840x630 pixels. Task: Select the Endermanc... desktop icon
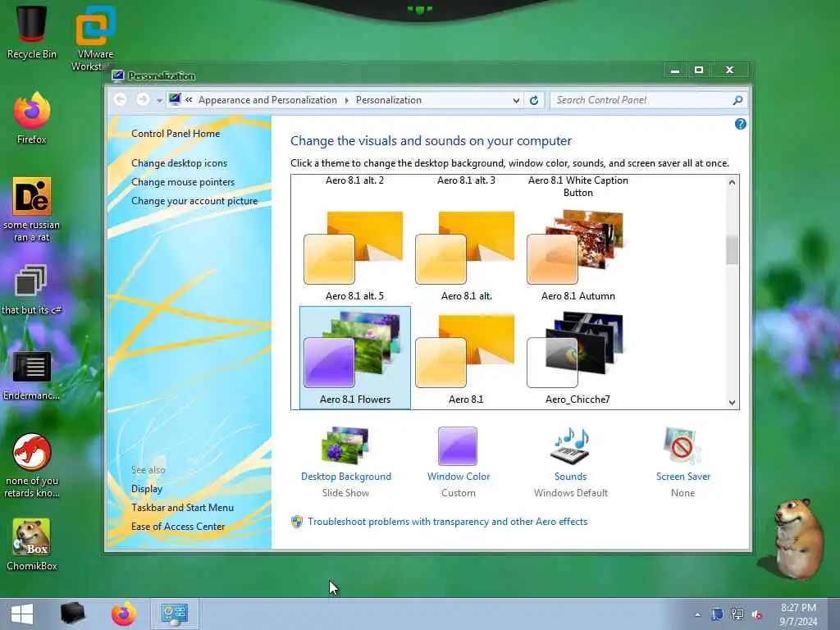32,375
